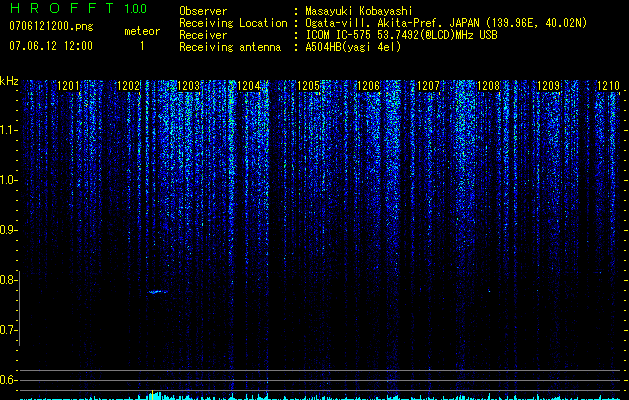Click the 1206 time marker
This screenshot has height=400, width=629.
coord(368,85)
